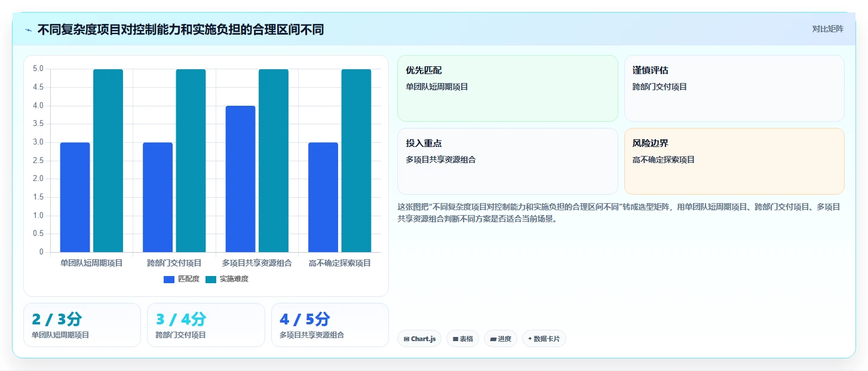Click the lightning icon beside the card title
Viewport: 868px width, 371px height.
29,30
